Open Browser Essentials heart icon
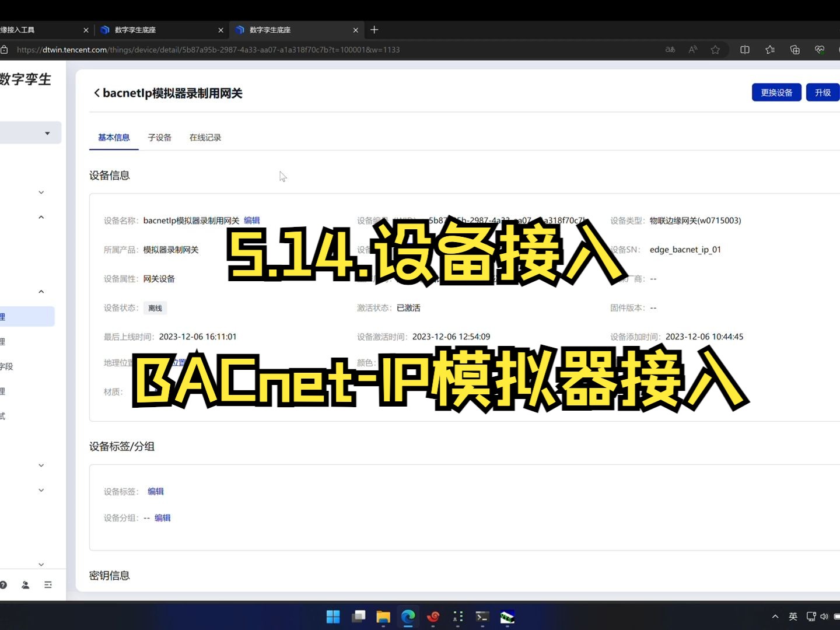Image resolution: width=840 pixels, height=630 pixels. [819, 50]
